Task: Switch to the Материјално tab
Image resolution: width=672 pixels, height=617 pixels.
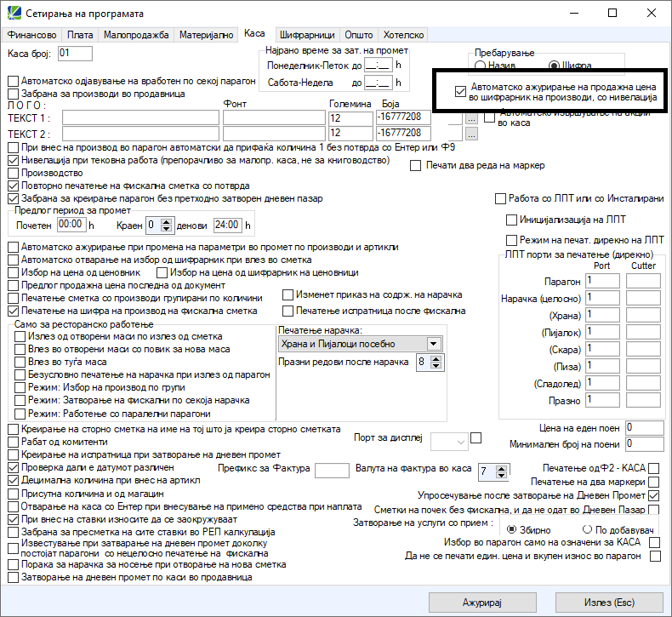Action: pyautogui.click(x=206, y=35)
